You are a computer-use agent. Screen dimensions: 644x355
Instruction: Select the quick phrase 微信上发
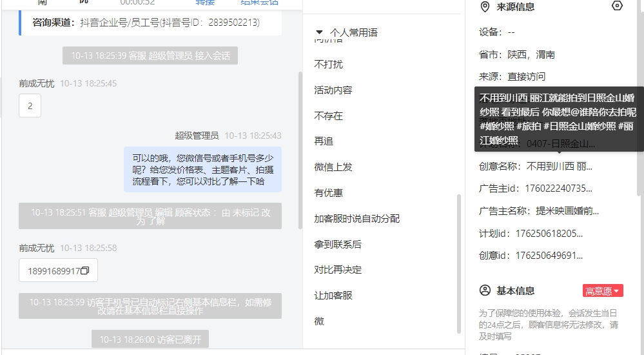(x=333, y=167)
